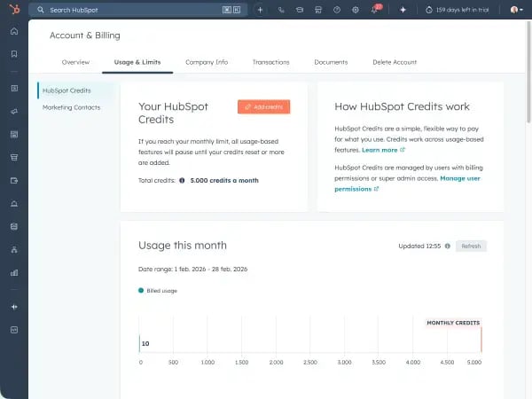Open the notifications bell
532x399 pixels.
click(375, 10)
